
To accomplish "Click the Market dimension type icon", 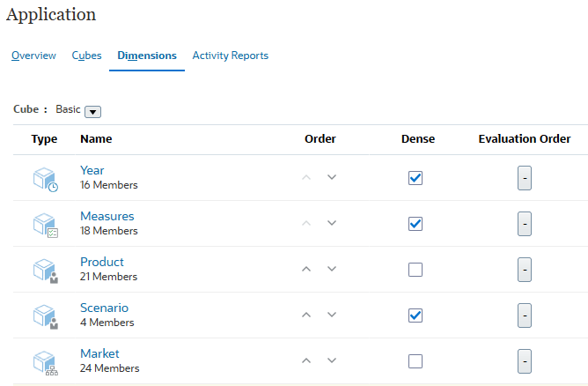I will click(45, 361).
